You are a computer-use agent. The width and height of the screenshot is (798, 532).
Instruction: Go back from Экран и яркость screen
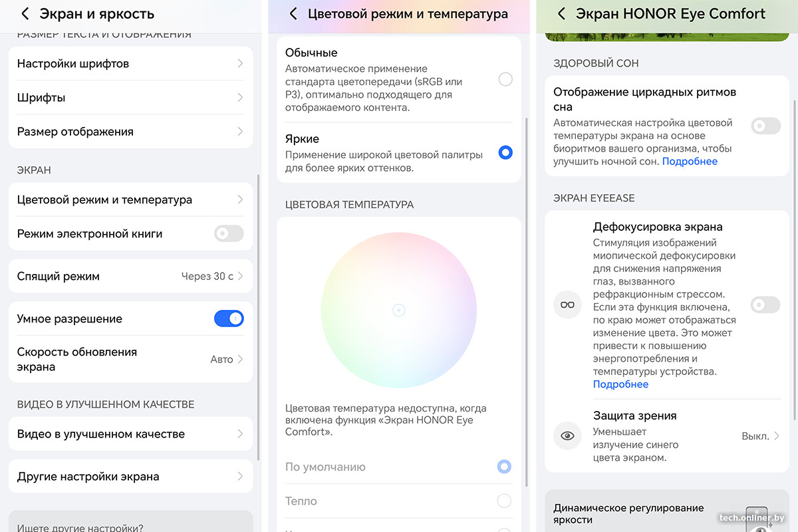click(25, 14)
